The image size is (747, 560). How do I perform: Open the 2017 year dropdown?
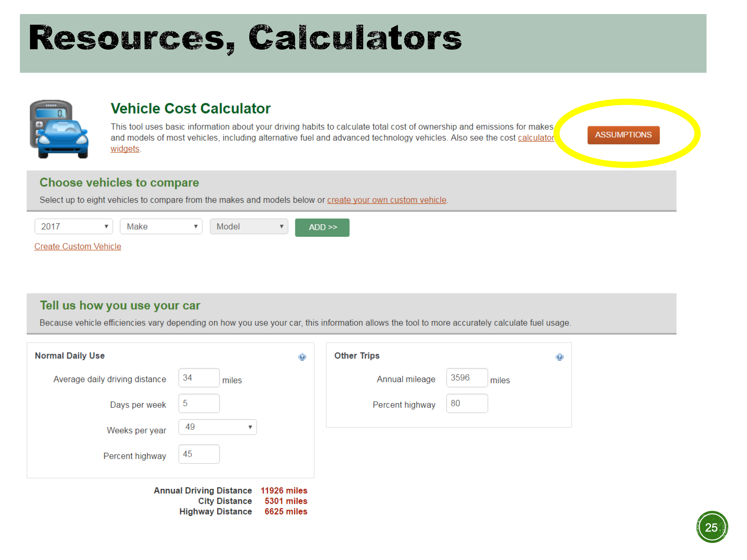(73, 226)
